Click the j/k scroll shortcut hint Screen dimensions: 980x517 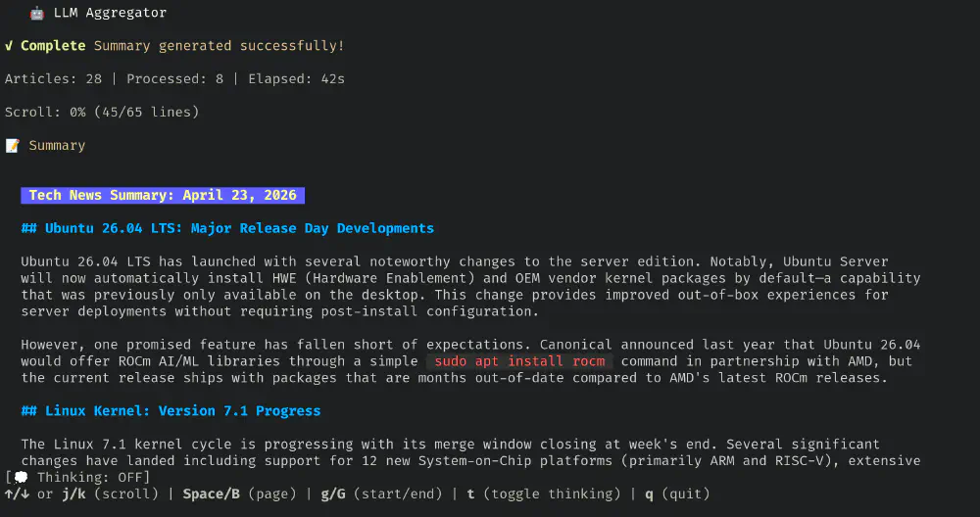[73, 494]
